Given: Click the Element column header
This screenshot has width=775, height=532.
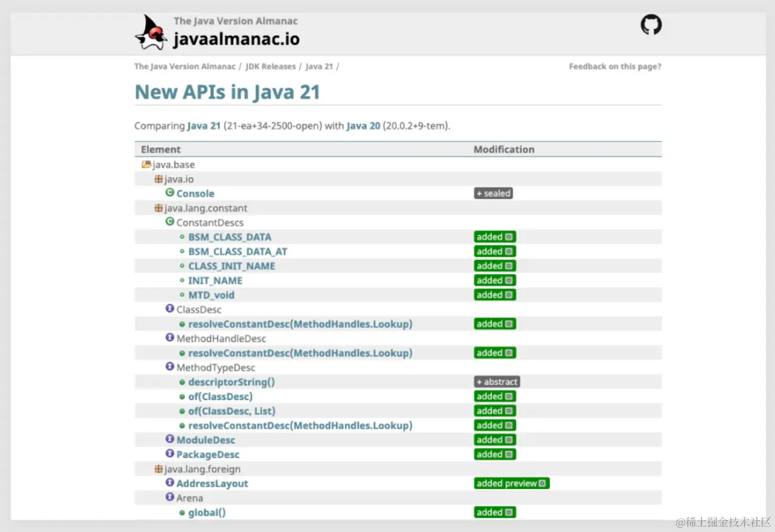Looking at the screenshot, I should point(161,149).
